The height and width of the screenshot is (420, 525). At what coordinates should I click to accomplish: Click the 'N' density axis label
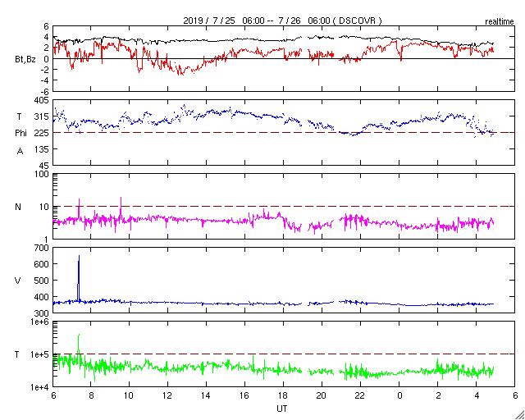[x=18, y=207]
